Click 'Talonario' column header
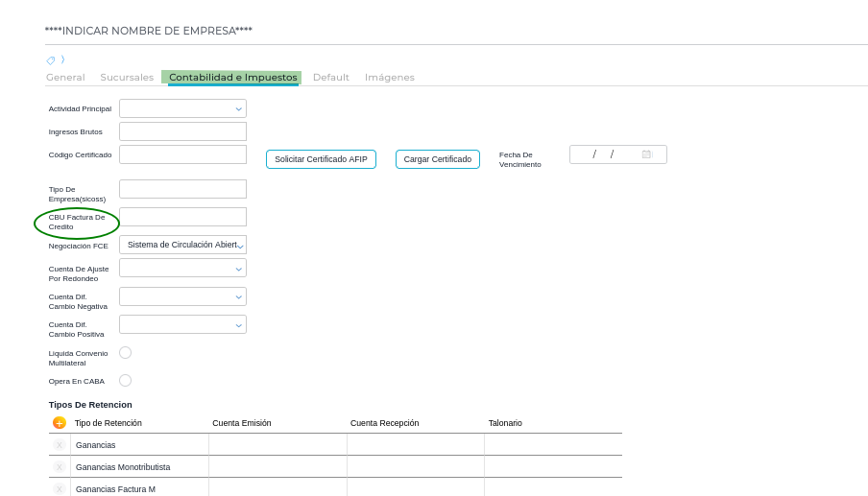Viewport: 868px width, 496px height. (505, 423)
